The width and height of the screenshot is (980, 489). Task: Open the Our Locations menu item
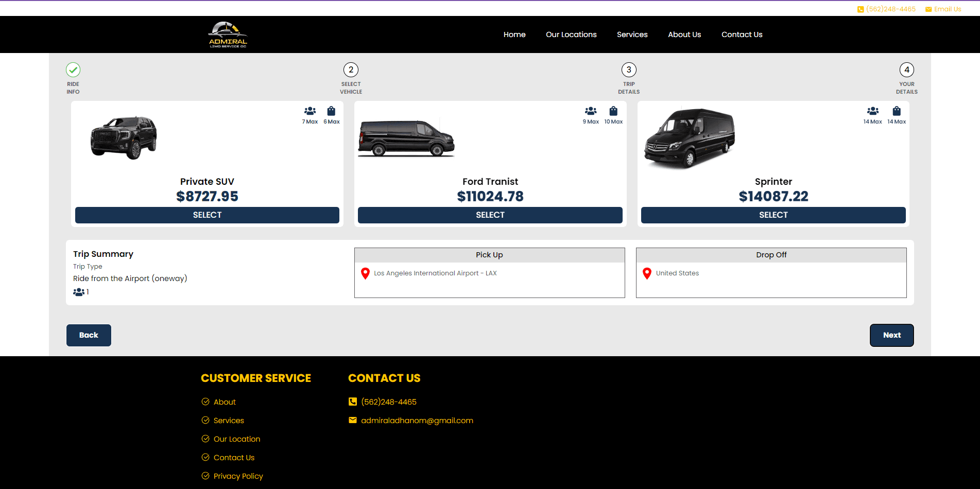(571, 34)
